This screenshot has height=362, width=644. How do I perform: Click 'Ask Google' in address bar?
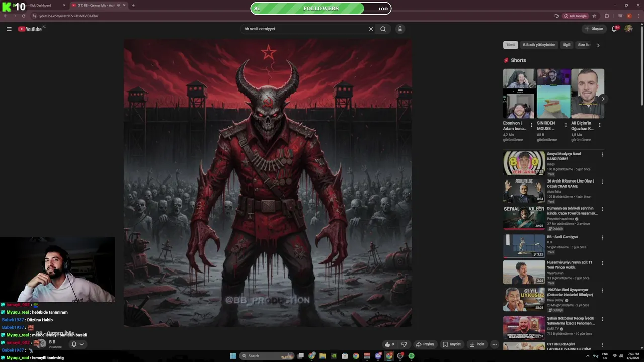point(575,16)
